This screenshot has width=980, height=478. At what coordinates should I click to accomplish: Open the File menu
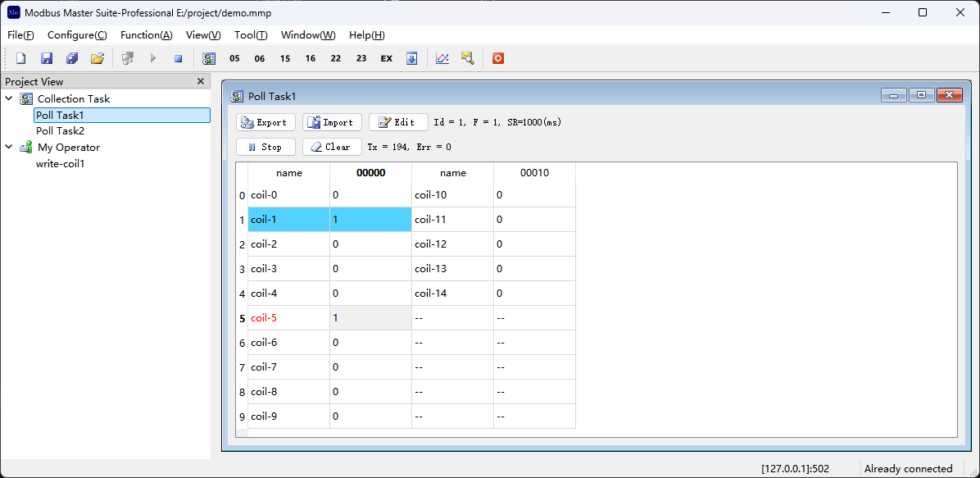(x=20, y=35)
